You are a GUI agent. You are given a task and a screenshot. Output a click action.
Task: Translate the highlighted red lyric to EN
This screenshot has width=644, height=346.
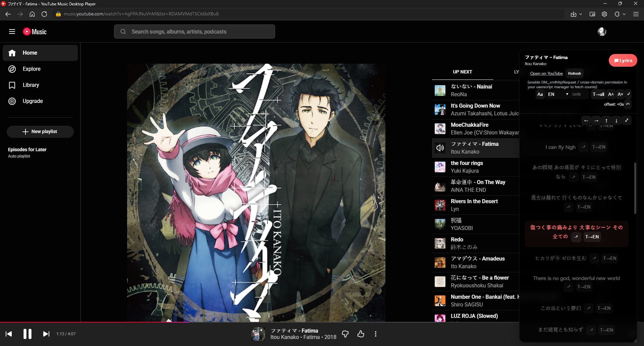[x=592, y=237]
